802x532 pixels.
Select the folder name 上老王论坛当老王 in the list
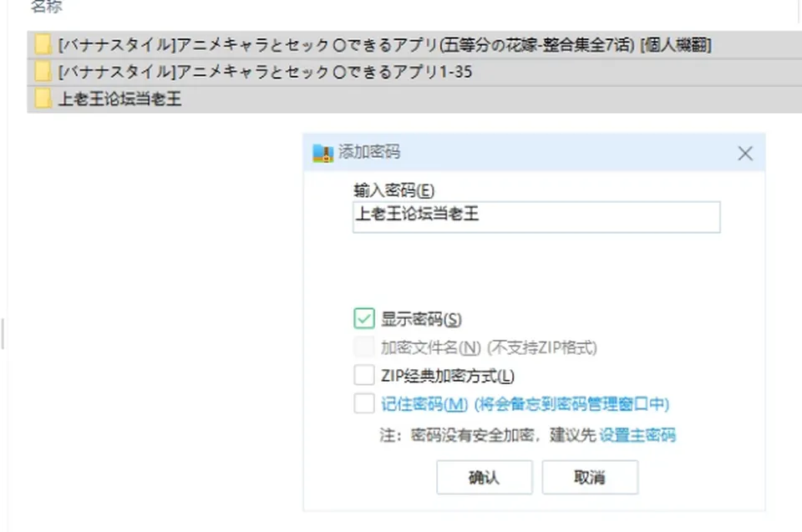(120, 99)
